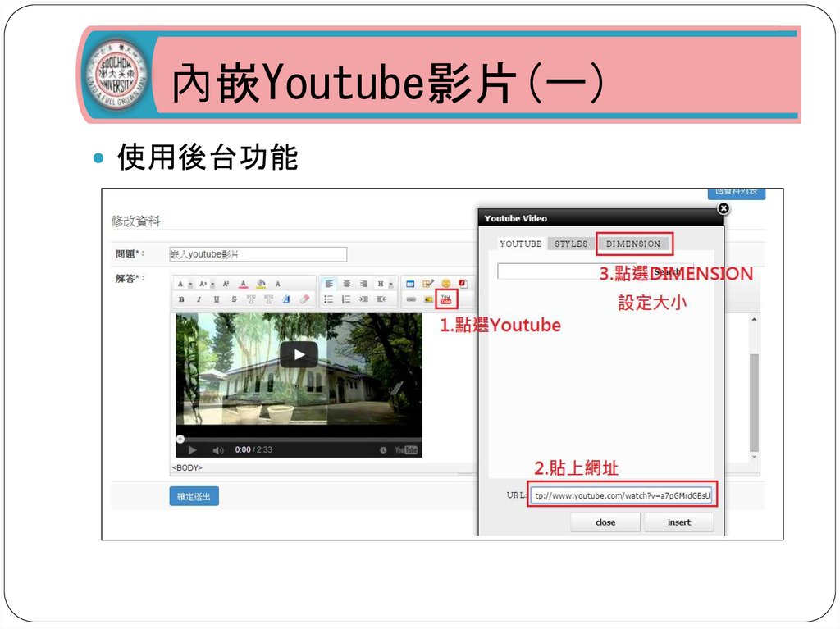Click the hyperlink chain icon
Image resolution: width=840 pixels, height=629 pixels.
coord(411,299)
